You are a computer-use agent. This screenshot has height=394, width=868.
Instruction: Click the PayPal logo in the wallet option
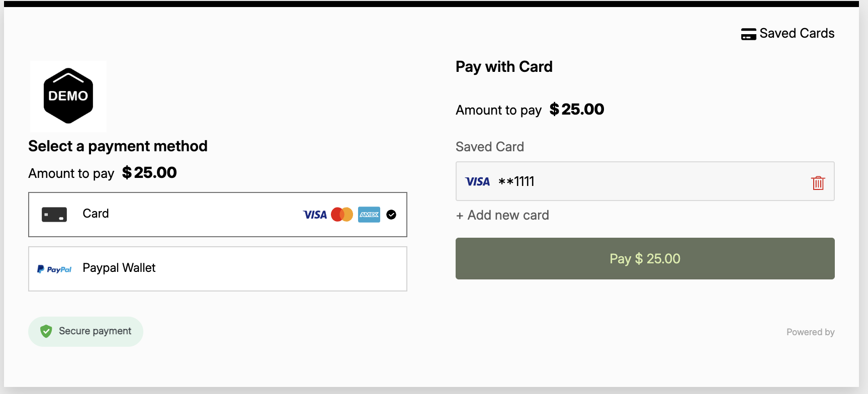(54, 268)
